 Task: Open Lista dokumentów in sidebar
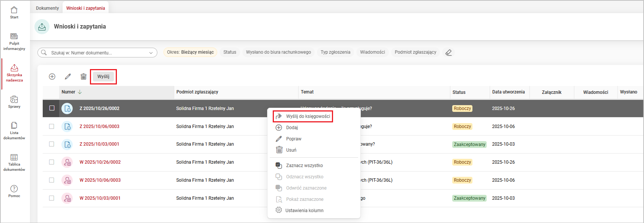pos(14,130)
